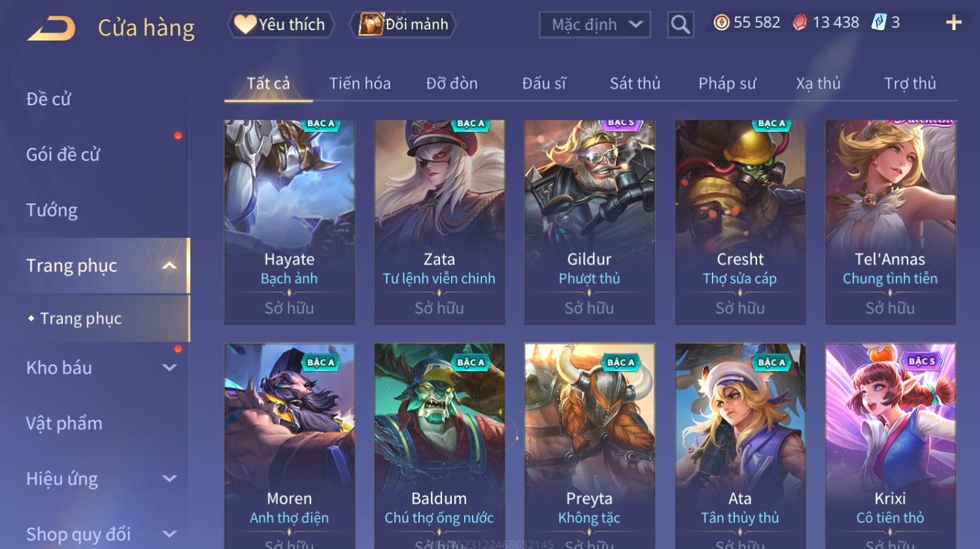
Task: Collapse the Trang phục sidebar section
Action: coord(169,265)
